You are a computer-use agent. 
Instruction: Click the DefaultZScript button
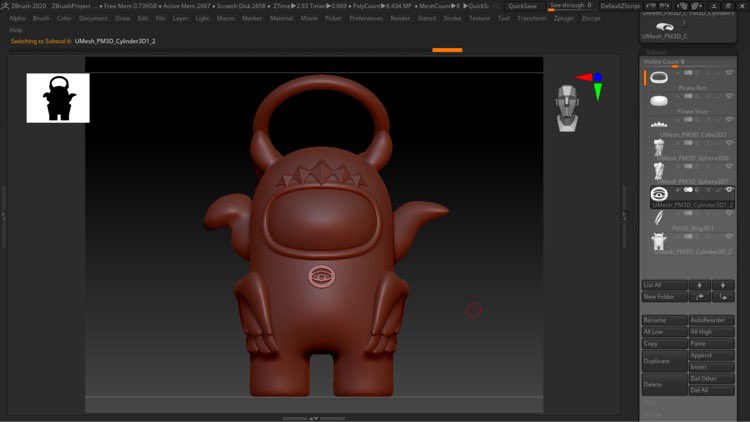620,6
